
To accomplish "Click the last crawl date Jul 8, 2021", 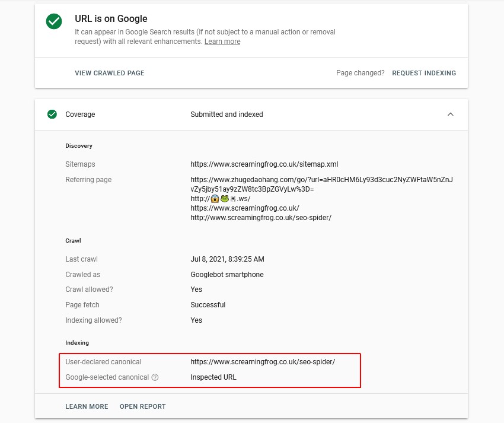I will pos(227,259).
